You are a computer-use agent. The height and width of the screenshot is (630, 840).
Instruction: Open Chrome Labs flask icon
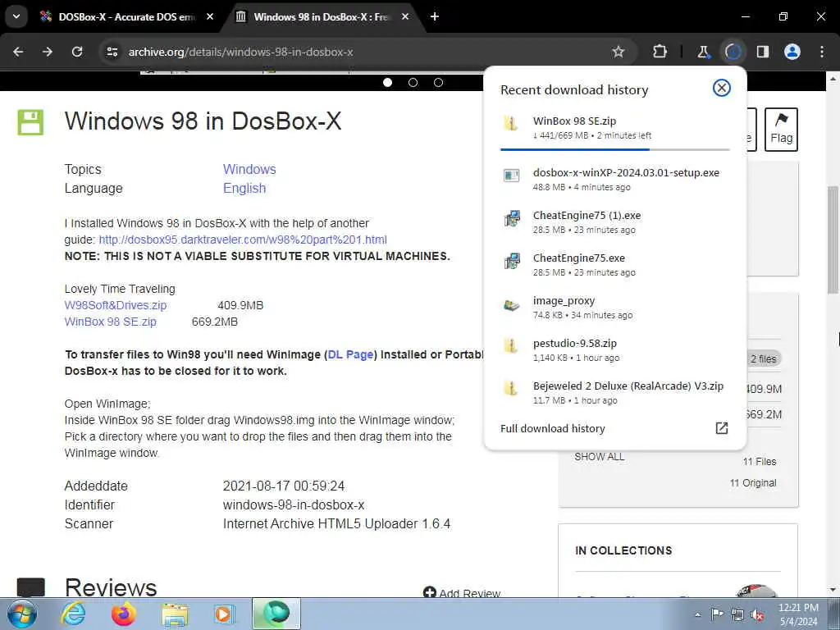(703, 52)
